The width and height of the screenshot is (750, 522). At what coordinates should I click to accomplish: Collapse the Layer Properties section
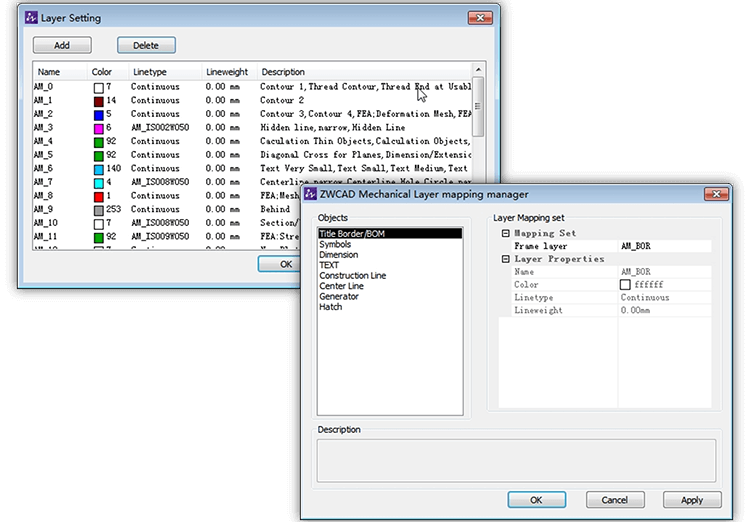[x=506, y=259]
